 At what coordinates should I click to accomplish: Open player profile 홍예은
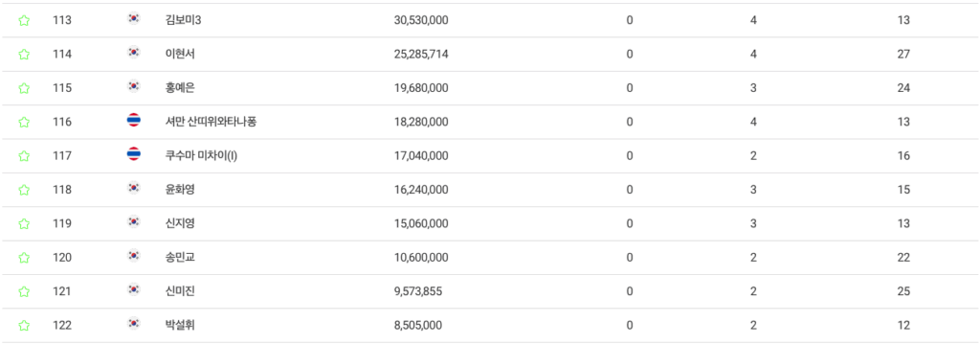[x=179, y=88]
